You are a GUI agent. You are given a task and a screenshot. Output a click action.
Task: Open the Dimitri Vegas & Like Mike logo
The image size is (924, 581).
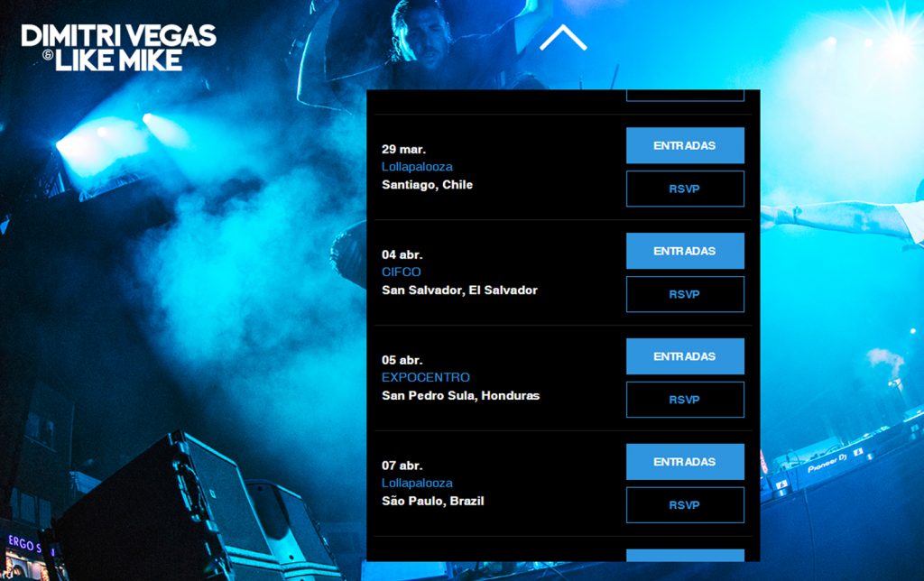tap(118, 48)
